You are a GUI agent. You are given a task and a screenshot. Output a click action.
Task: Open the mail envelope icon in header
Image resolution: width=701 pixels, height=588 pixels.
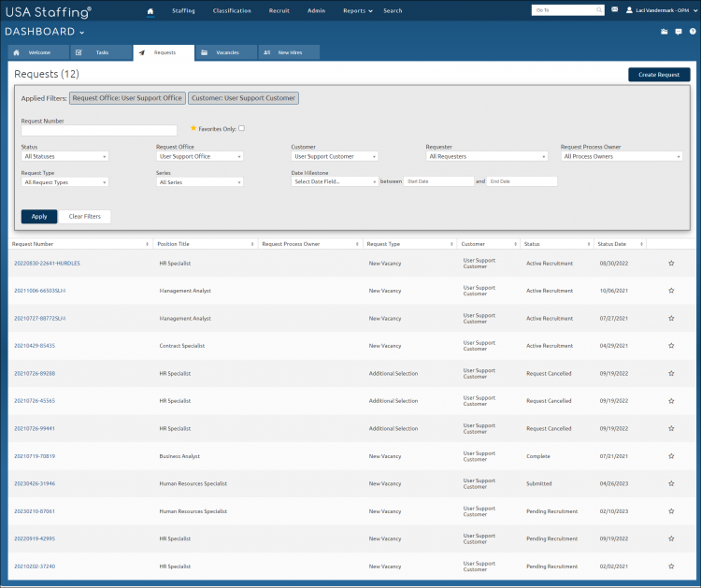(x=615, y=9)
